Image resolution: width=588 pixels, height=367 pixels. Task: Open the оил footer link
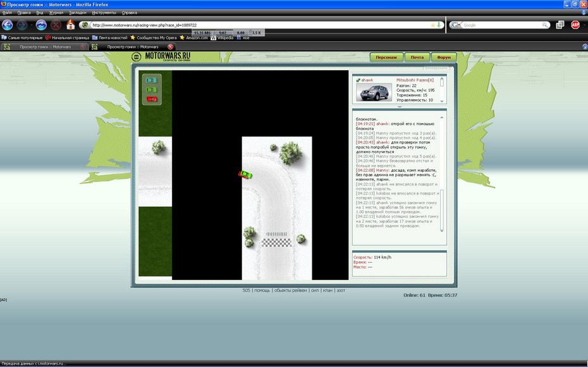315,290
